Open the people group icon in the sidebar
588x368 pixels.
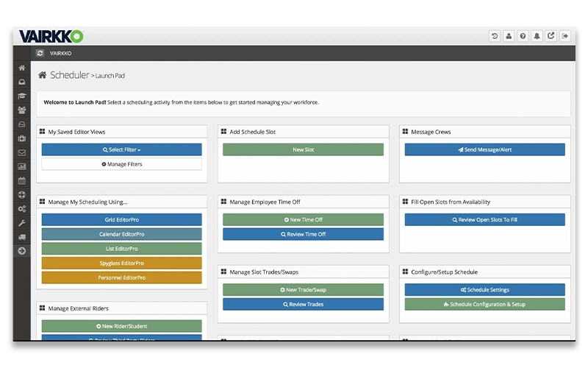(22, 110)
